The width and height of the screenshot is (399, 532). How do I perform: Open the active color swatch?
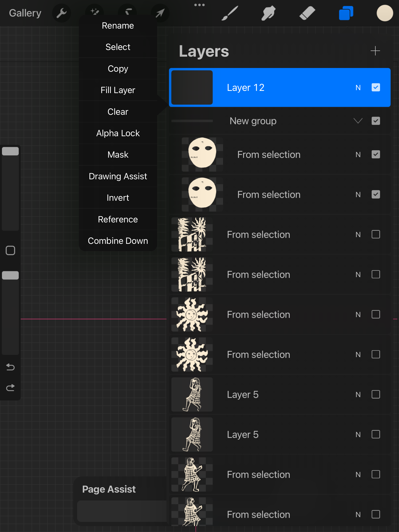point(384,13)
